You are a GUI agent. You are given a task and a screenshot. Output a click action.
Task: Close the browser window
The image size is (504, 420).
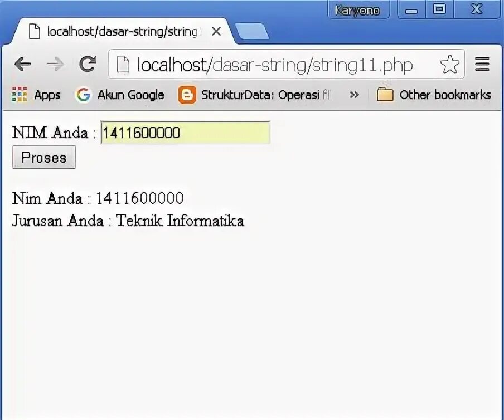(477, 9)
